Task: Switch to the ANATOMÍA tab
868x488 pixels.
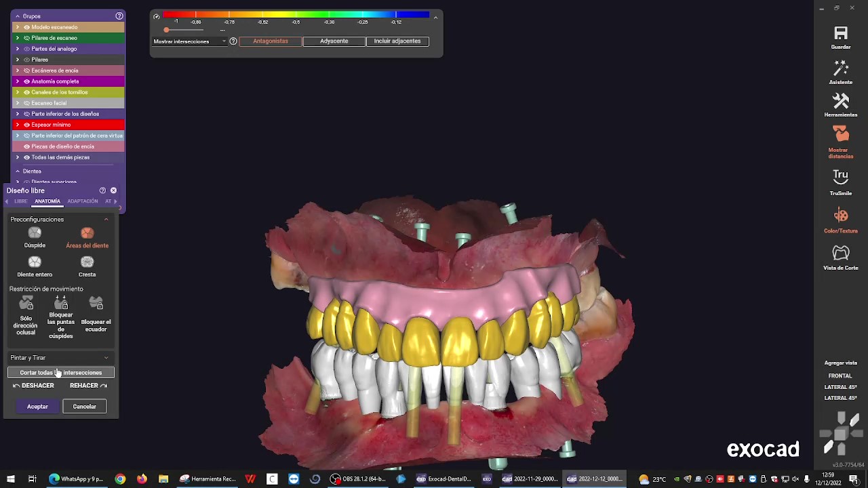Action: point(47,201)
